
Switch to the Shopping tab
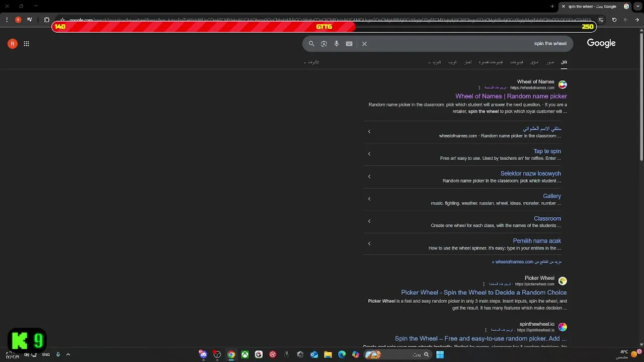534,62
